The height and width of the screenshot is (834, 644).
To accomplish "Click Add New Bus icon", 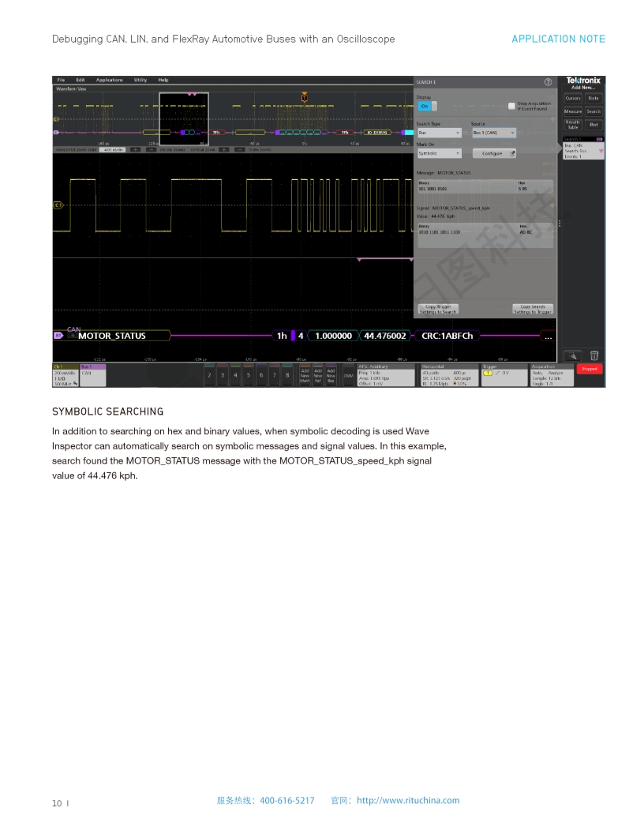I will [331, 376].
